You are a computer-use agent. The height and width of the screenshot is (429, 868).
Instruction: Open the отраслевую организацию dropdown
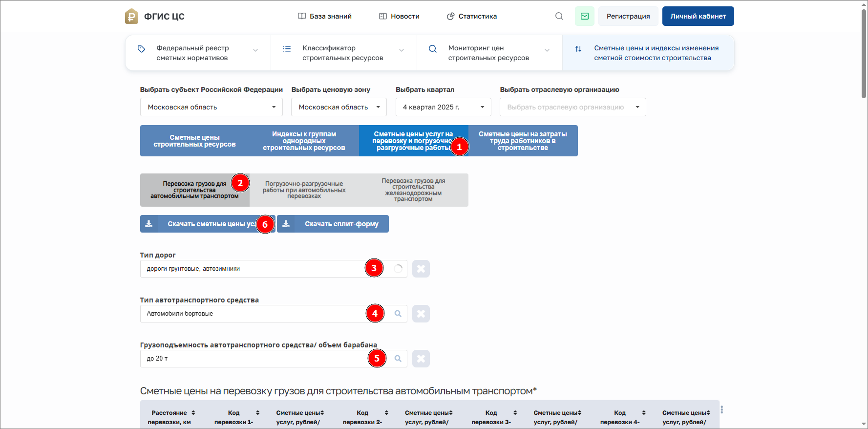pyautogui.click(x=573, y=107)
